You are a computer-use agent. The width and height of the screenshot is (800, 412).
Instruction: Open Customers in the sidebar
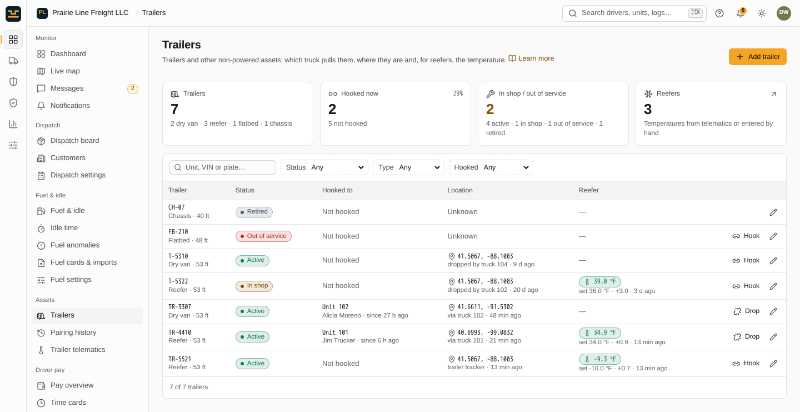(x=87, y=158)
